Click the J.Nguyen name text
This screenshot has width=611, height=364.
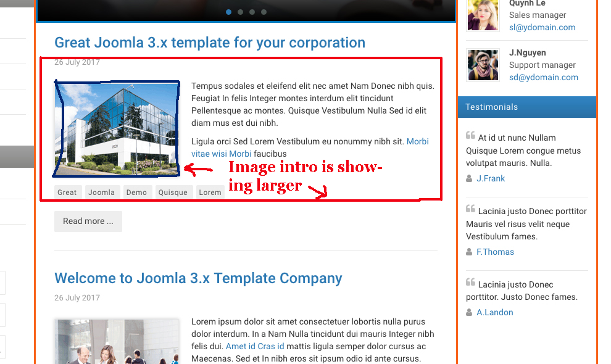click(527, 52)
